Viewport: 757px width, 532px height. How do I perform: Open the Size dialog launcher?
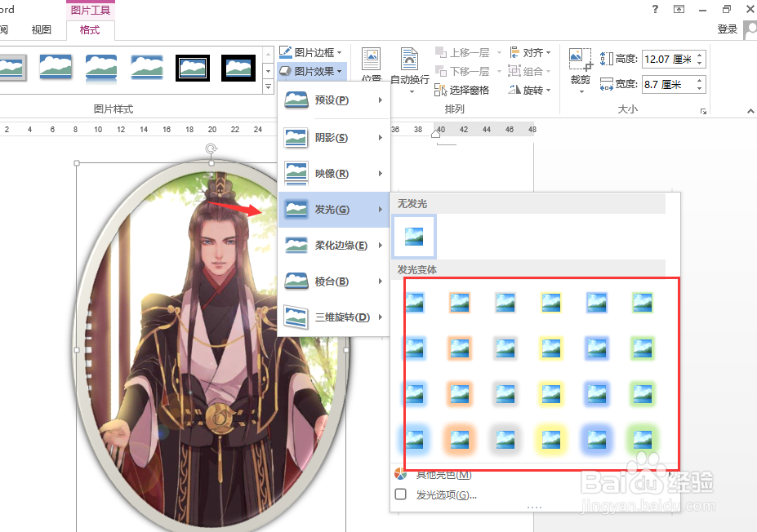703,112
